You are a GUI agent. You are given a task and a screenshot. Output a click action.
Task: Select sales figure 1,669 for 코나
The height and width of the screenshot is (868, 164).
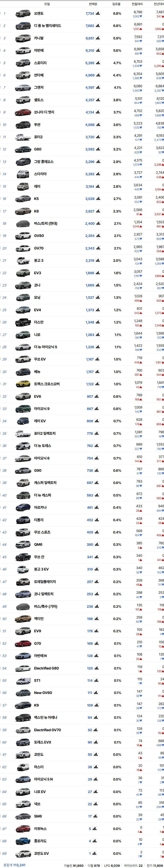[90, 285]
